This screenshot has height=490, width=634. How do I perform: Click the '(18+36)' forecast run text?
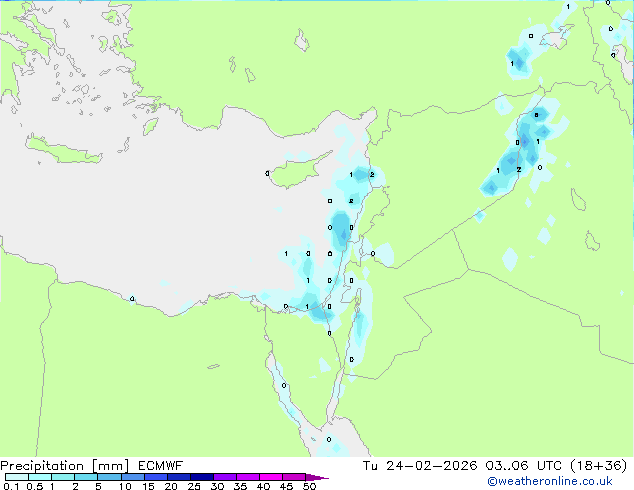point(598,466)
